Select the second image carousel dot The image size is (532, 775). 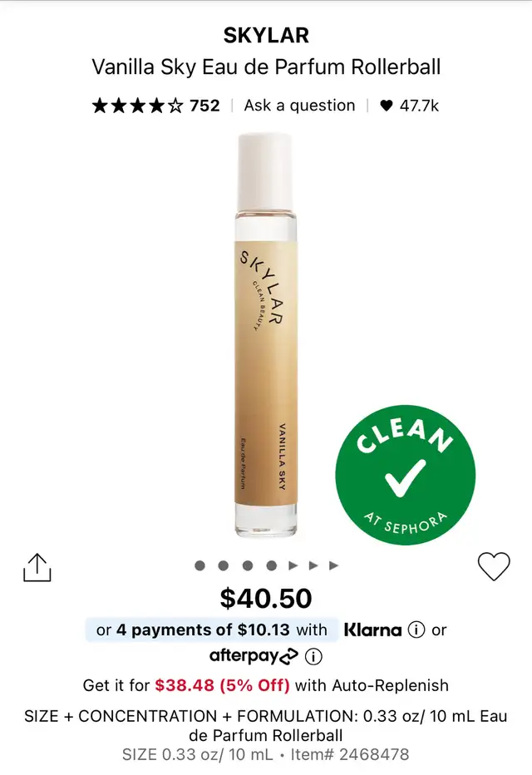[x=224, y=565]
